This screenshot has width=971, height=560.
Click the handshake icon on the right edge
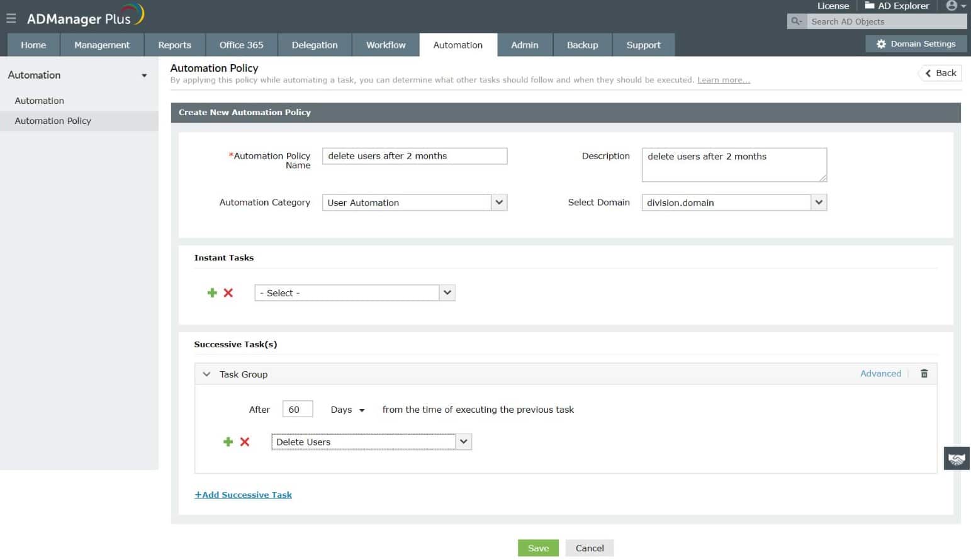click(956, 459)
